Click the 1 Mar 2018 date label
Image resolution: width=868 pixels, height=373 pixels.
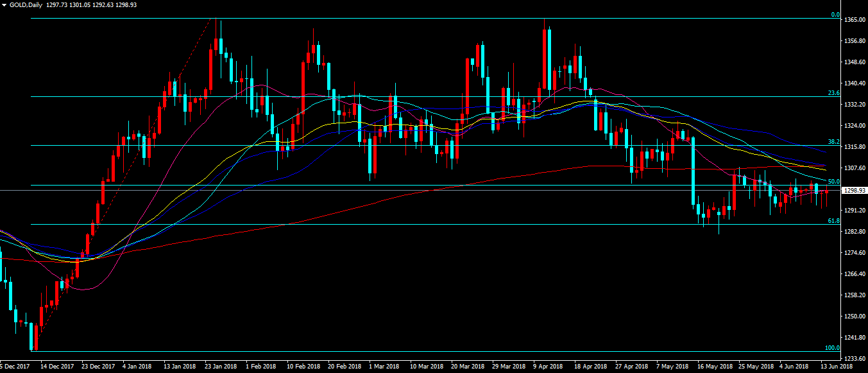pyautogui.click(x=384, y=367)
